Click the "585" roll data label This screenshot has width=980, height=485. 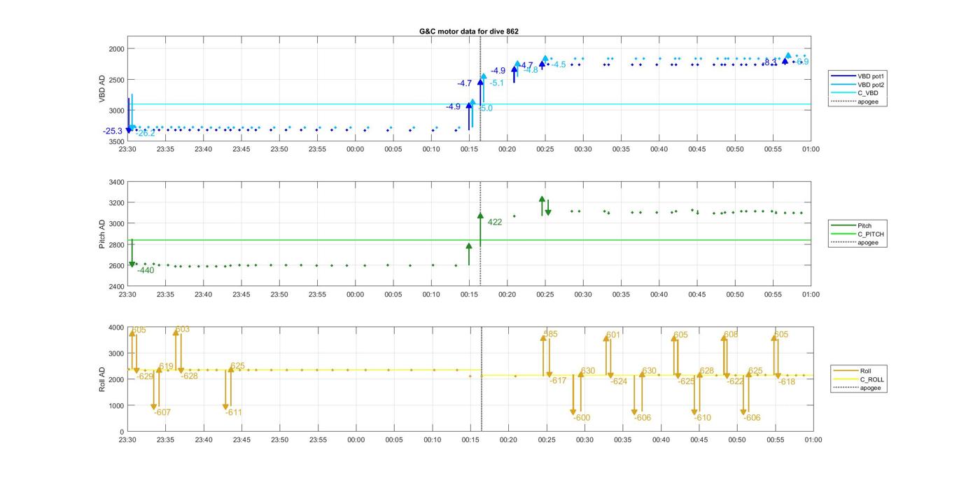click(551, 334)
